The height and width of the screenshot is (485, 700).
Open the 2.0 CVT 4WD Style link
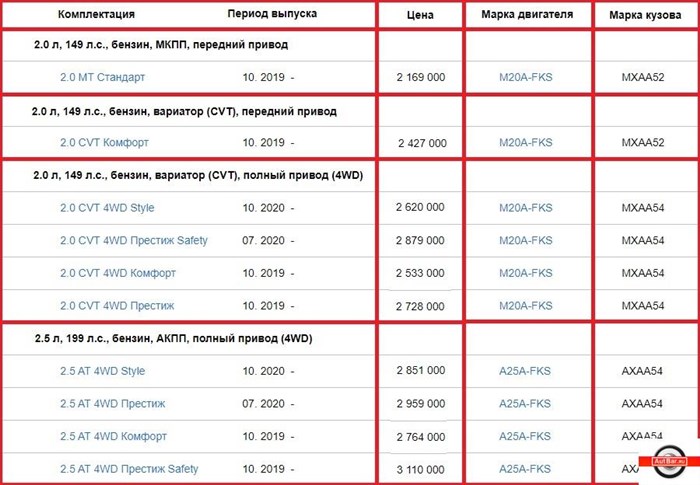tap(107, 208)
